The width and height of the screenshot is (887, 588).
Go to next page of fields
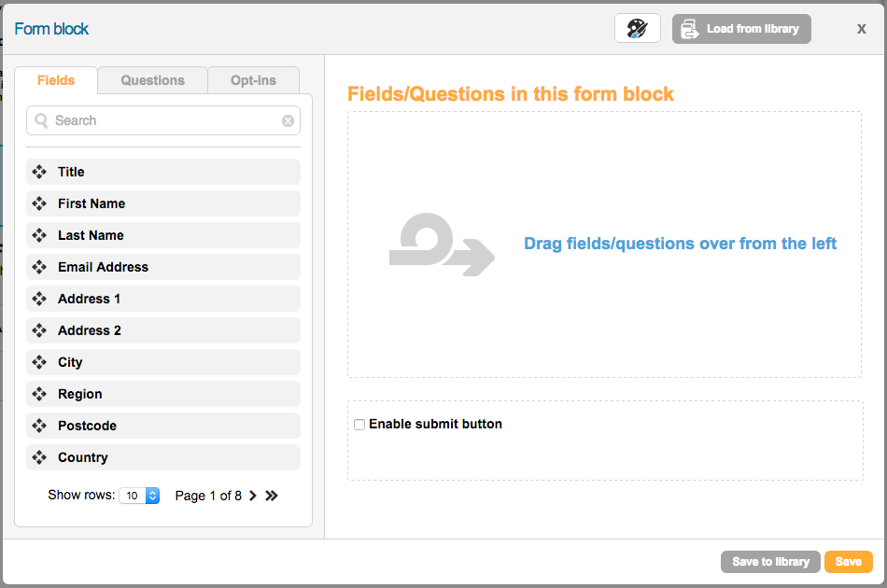point(252,496)
